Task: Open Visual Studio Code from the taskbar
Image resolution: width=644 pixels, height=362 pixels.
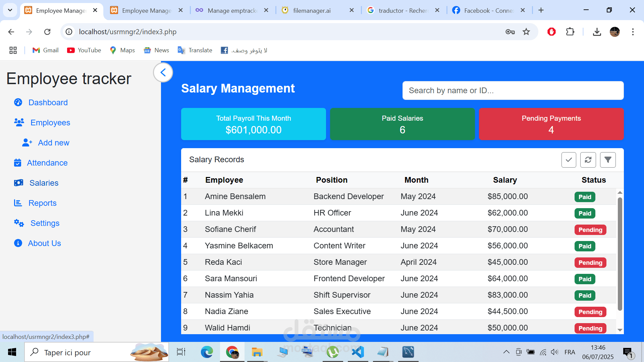Action: 358,352
